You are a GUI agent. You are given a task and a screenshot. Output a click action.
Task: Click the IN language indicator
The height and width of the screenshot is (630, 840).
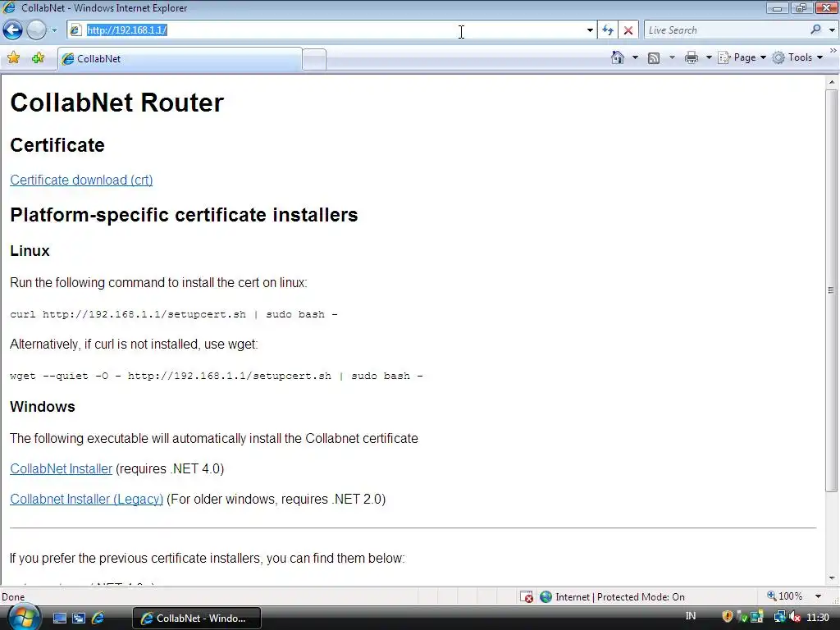point(691,616)
